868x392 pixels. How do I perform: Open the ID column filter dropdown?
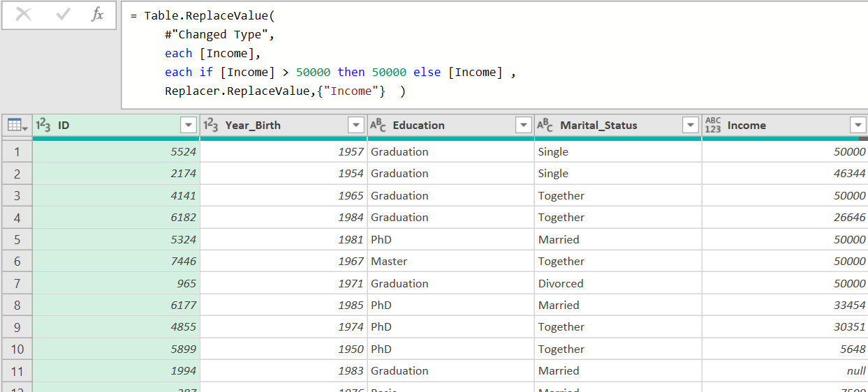(189, 126)
